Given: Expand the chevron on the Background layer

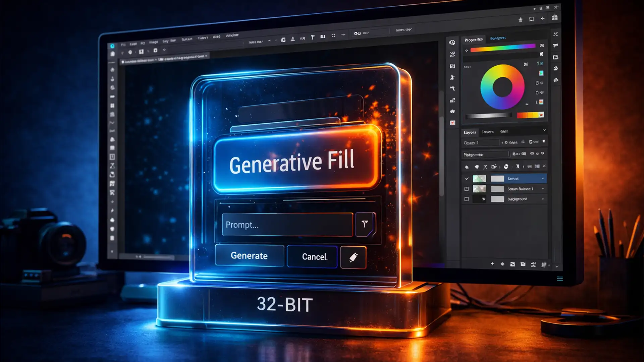Looking at the screenshot, I should coord(543,199).
